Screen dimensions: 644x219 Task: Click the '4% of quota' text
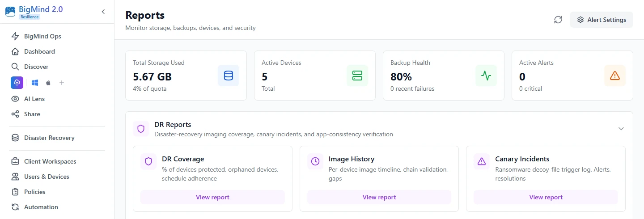150,88
